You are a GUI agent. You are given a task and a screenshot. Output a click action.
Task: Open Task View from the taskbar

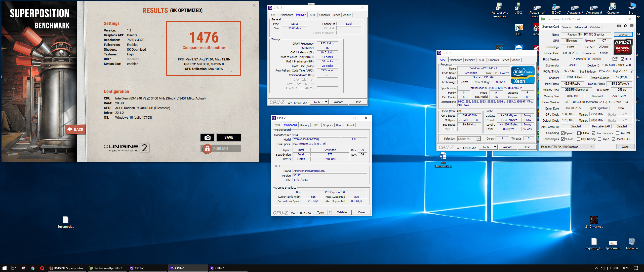click(14, 268)
